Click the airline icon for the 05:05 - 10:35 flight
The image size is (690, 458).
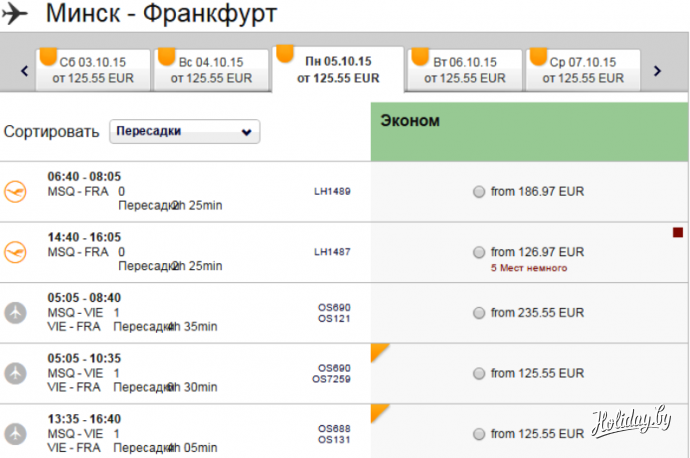click(x=15, y=373)
